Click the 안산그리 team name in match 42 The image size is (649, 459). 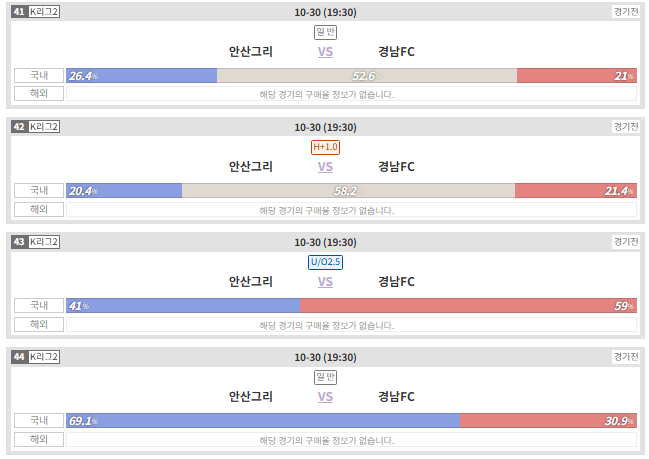(x=251, y=167)
